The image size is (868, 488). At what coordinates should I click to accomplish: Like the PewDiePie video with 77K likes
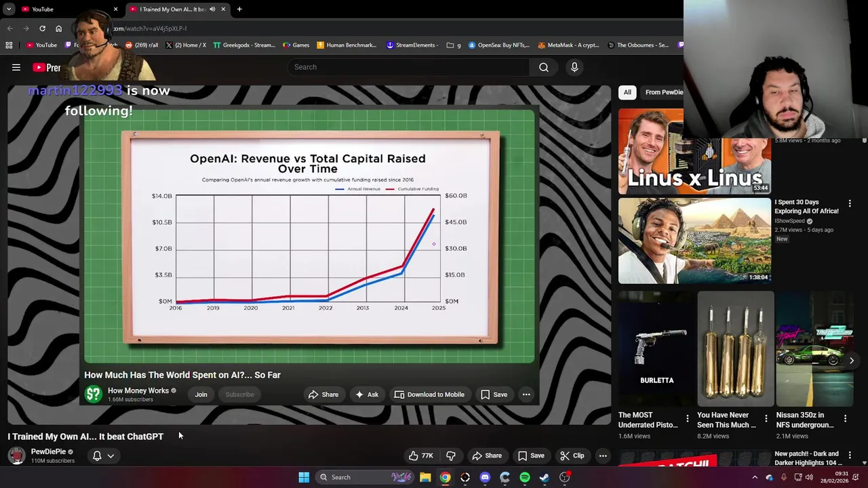(x=420, y=455)
